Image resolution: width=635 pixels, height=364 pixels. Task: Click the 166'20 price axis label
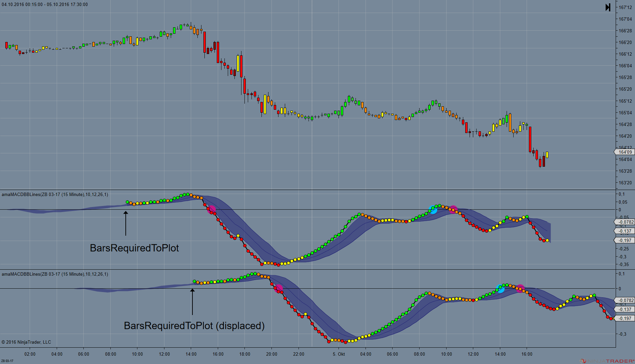pos(625,42)
